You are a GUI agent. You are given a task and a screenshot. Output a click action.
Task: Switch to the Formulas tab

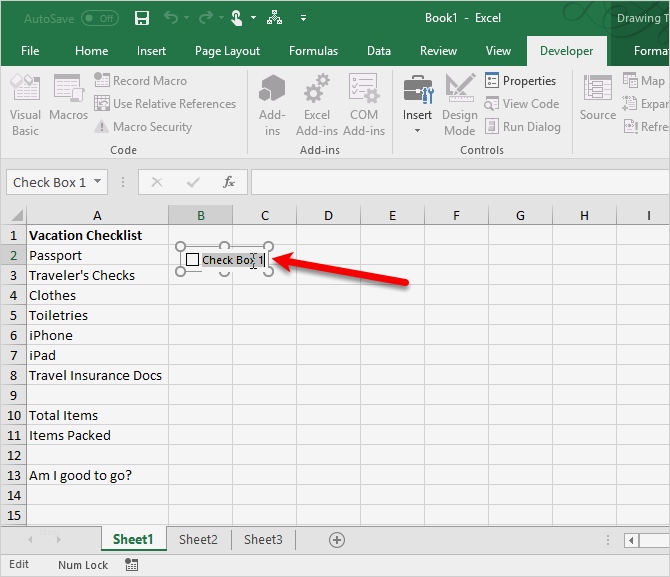(x=314, y=51)
